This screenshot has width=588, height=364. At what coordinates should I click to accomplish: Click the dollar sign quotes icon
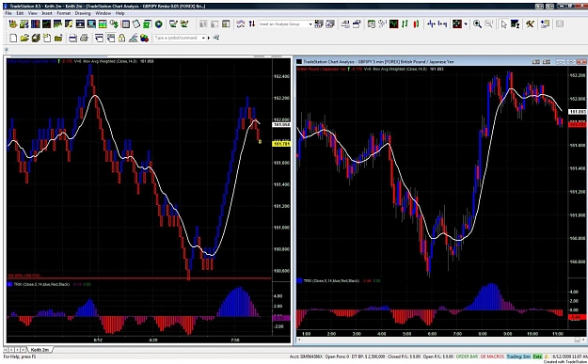[114, 24]
